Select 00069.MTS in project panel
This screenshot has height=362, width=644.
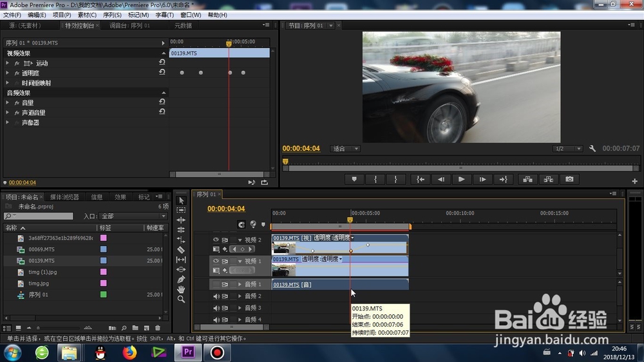pyautogui.click(x=41, y=249)
